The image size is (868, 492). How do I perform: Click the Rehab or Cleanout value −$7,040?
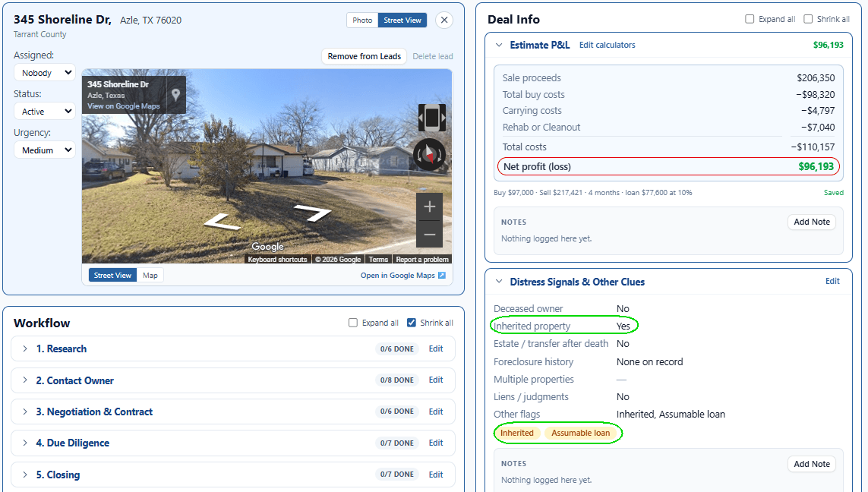(818, 128)
